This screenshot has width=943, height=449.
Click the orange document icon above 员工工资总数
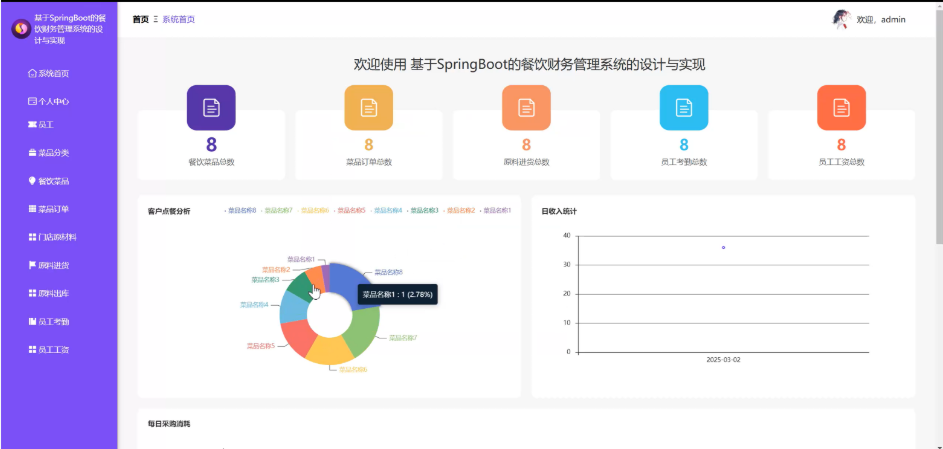tap(841, 108)
